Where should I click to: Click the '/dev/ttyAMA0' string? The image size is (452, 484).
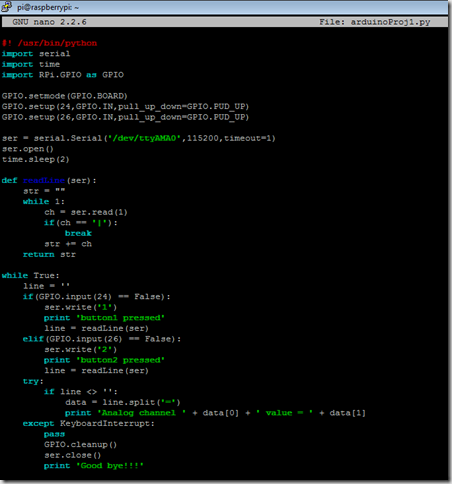pos(144,138)
